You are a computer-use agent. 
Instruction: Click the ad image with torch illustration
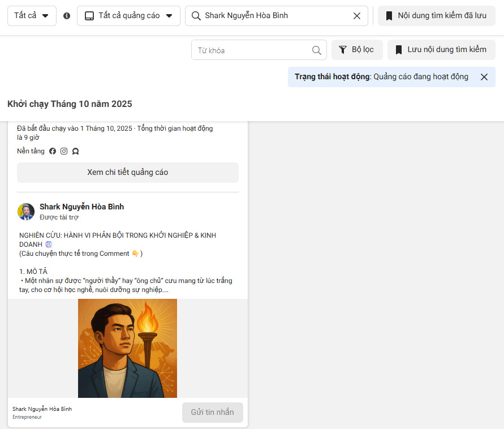pyautogui.click(x=127, y=348)
